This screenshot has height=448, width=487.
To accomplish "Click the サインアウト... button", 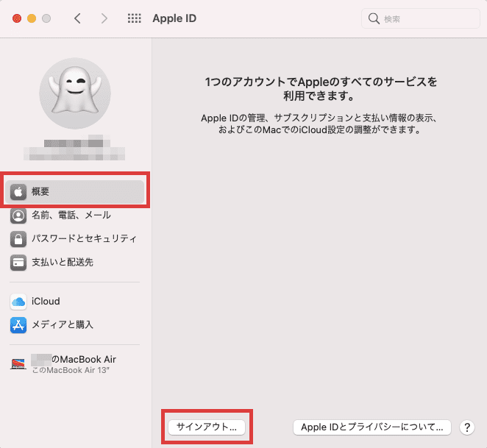I will [207, 427].
